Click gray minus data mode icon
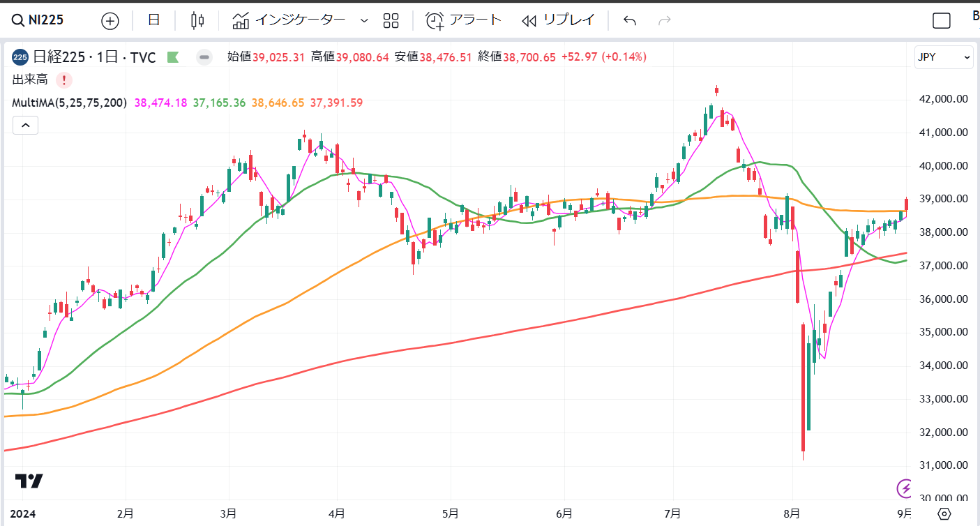The height and width of the screenshot is (526, 980). (x=204, y=57)
